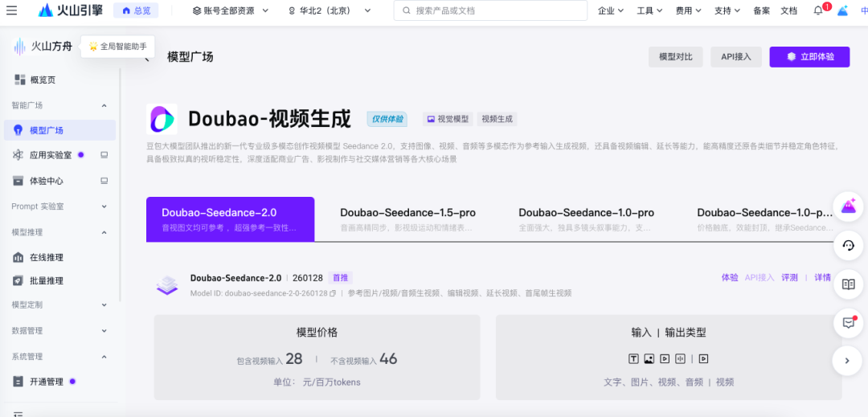This screenshot has height=417, width=868.
Task: Open the 评测 link for Seedance-2.0
Action: pos(789,277)
